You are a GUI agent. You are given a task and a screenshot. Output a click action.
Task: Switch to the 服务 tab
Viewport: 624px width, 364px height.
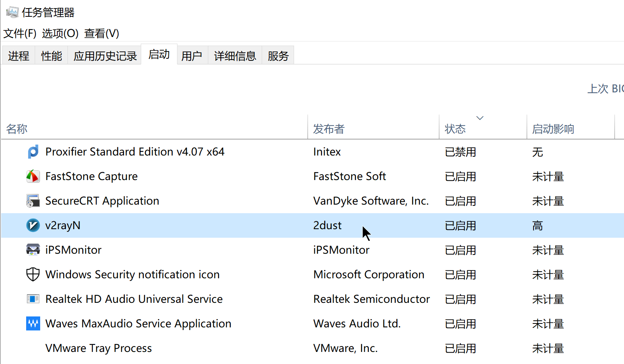pos(278,56)
